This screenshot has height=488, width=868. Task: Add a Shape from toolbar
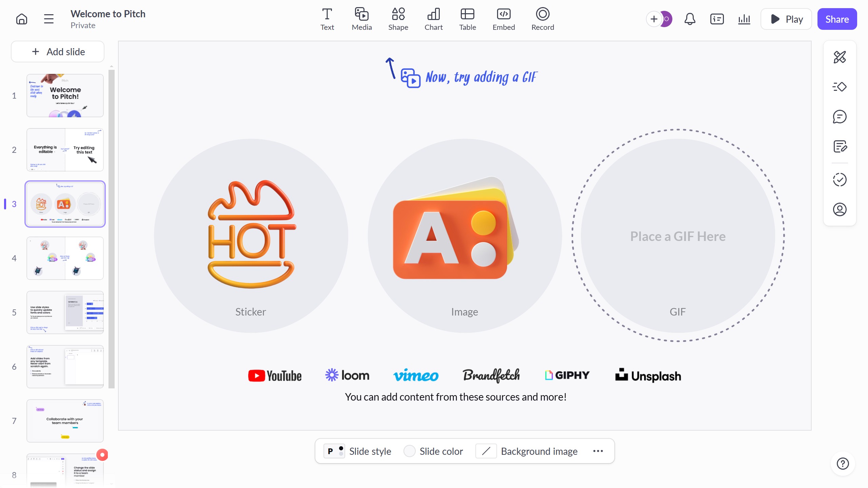point(398,19)
